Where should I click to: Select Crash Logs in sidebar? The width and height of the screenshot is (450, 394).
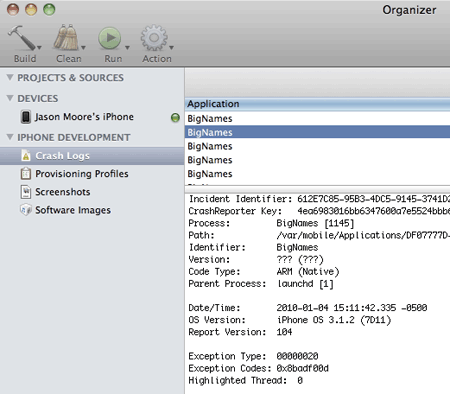[x=92, y=156]
